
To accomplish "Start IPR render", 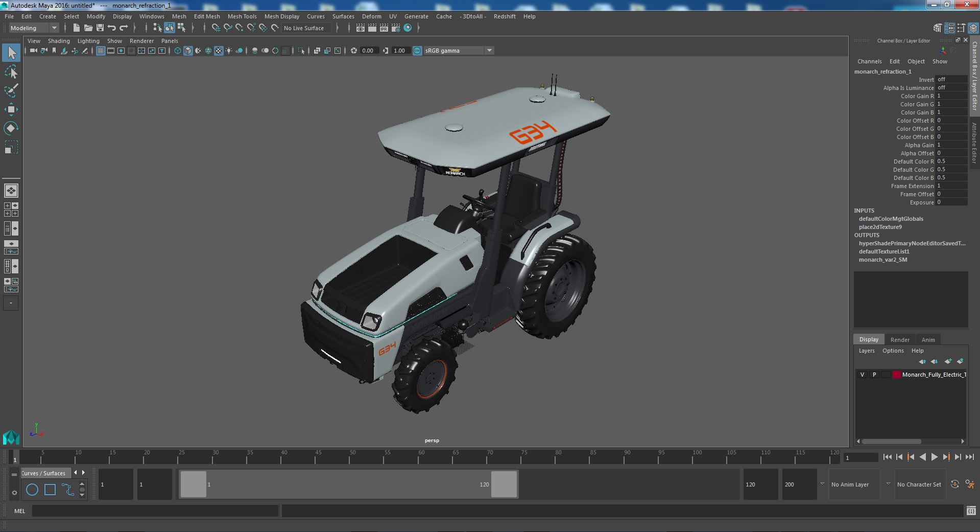I will (x=384, y=28).
